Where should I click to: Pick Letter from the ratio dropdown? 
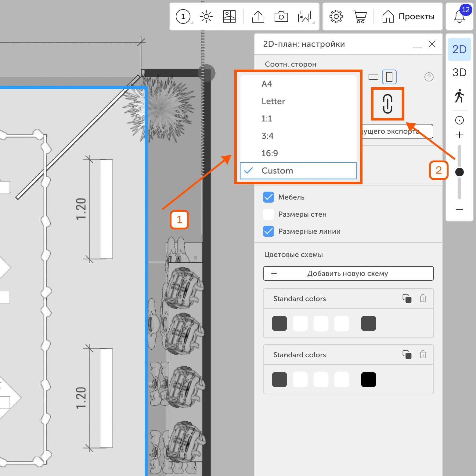pyautogui.click(x=273, y=101)
